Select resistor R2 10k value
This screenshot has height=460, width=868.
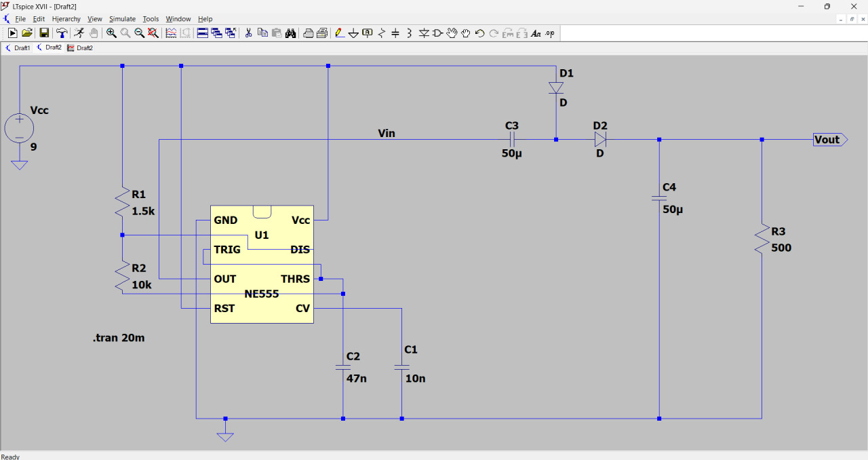tap(142, 285)
